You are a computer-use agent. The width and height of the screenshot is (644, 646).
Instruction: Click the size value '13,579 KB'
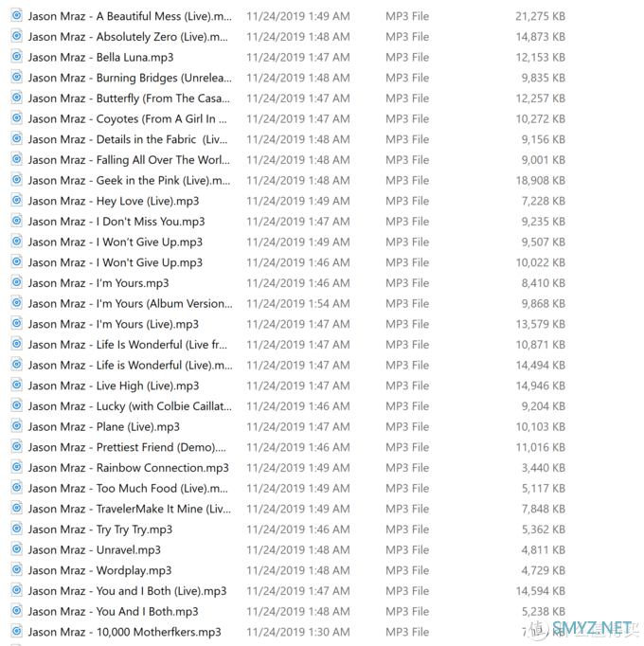coord(540,324)
